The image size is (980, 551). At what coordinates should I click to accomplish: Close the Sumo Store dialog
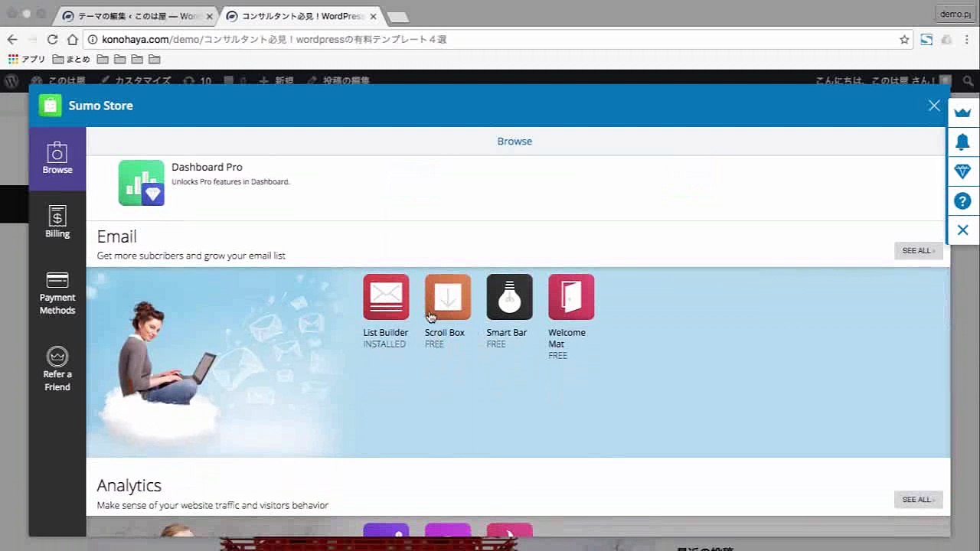pos(934,106)
